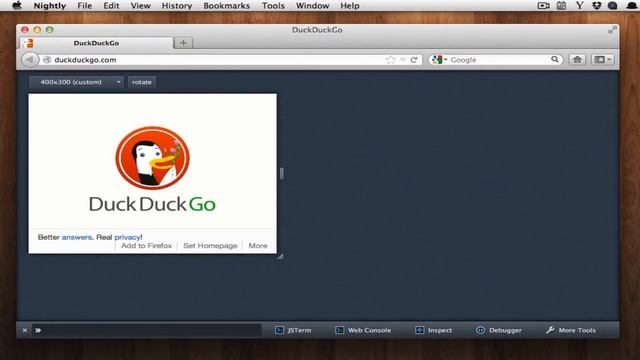
Task: Bookmark this page with the star icon
Action: (390, 60)
